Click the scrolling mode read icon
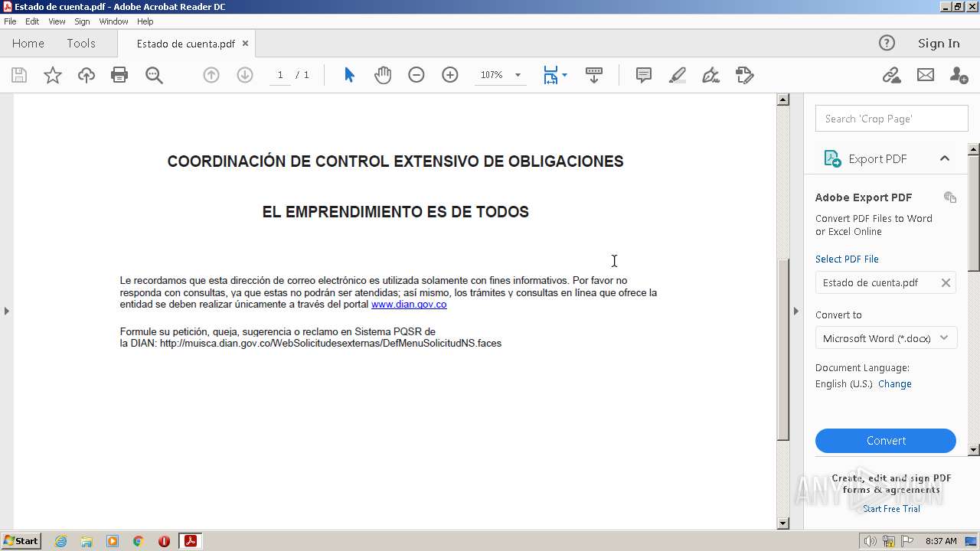 pos(594,75)
